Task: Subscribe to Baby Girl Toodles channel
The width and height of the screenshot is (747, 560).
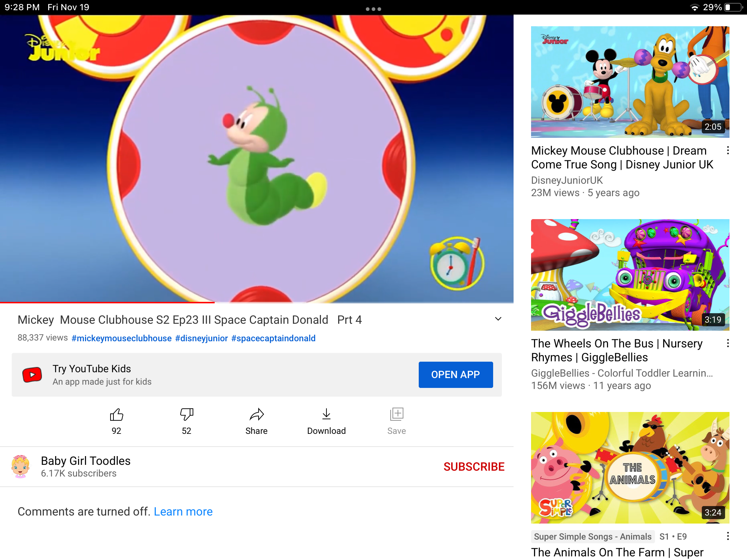Action: [474, 467]
